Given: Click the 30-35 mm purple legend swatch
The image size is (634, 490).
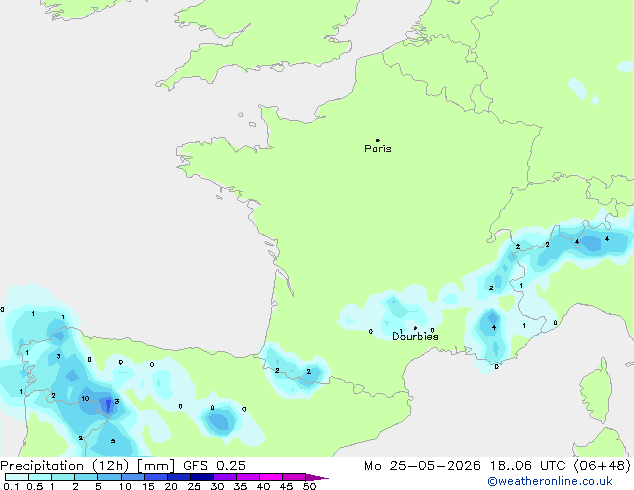Looking at the screenshot, I should point(225,477).
